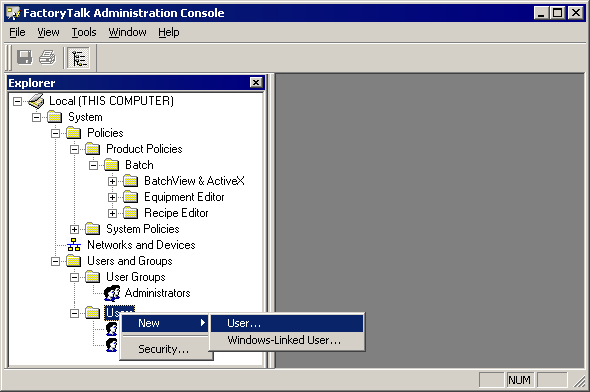Click the Save toolbar icon
This screenshot has height=392, width=590.
[x=24, y=58]
